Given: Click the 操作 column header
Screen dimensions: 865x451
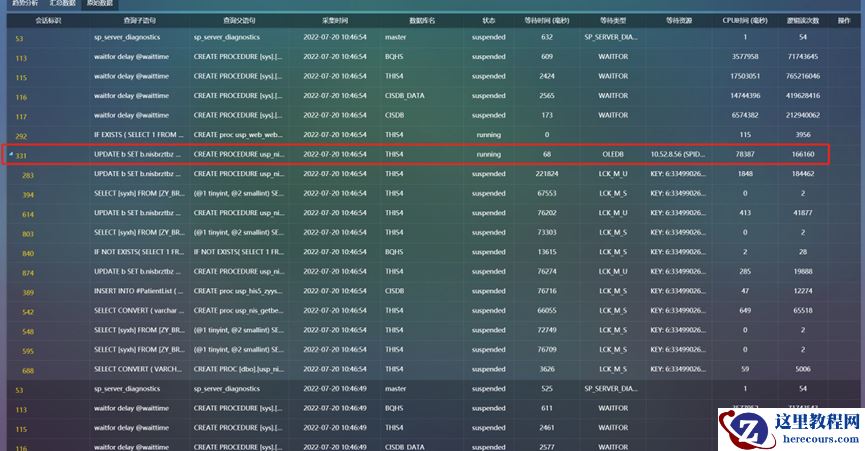Looking at the screenshot, I should (843, 19).
